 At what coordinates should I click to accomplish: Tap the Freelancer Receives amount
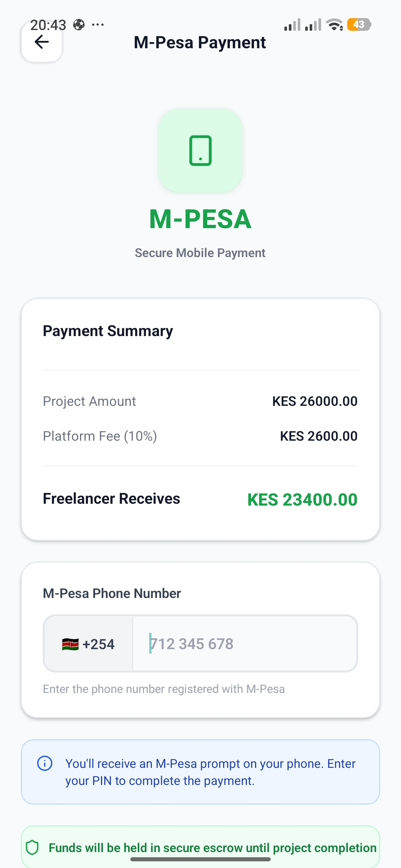tap(302, 499)
